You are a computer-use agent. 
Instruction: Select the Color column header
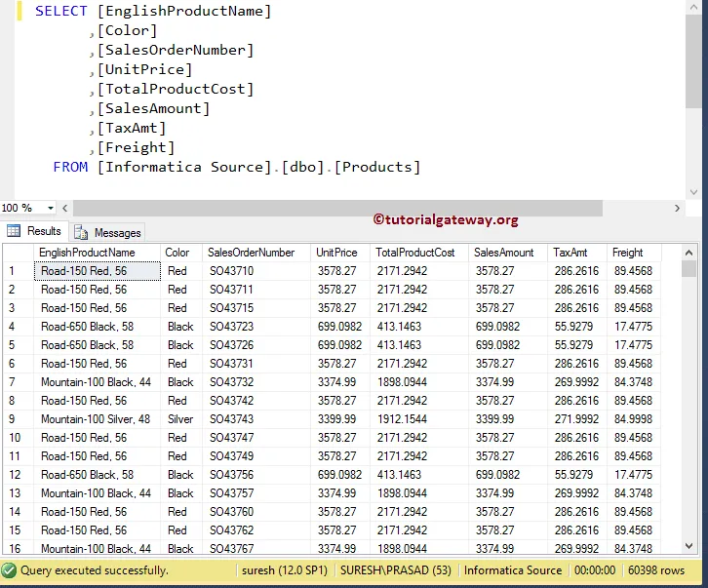coord(181,253)
